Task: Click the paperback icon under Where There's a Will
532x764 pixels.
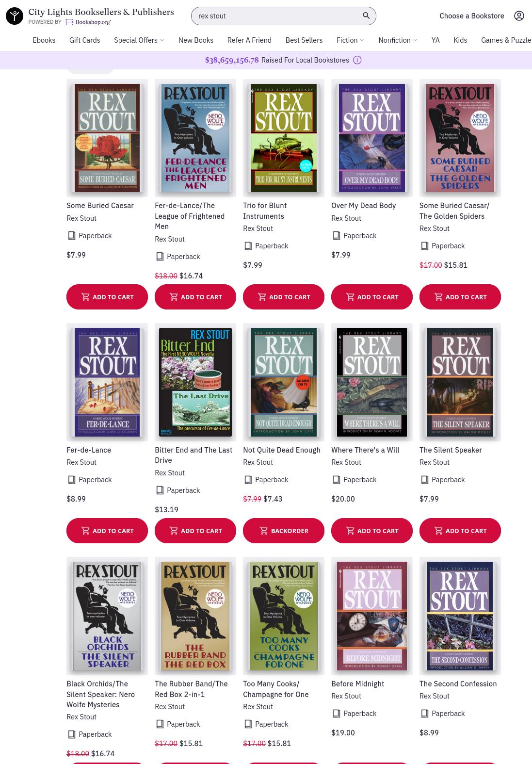Action: tap(337, 480)
